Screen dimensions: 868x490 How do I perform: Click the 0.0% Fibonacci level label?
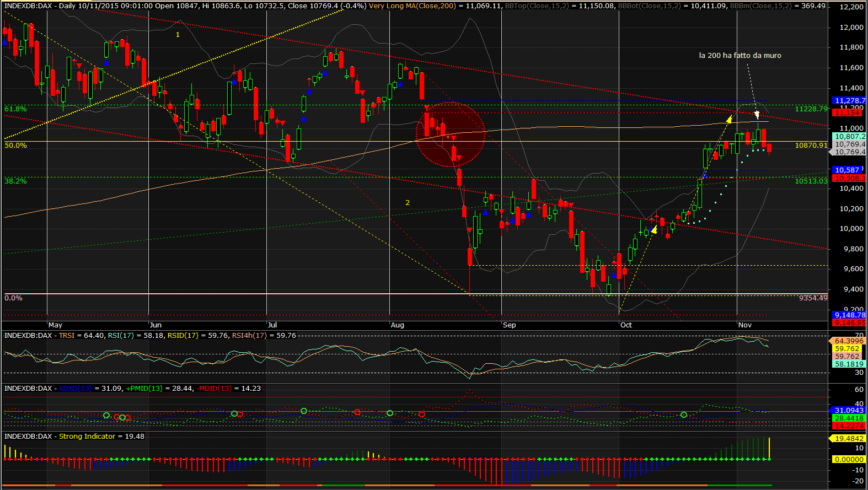(13, 298)
